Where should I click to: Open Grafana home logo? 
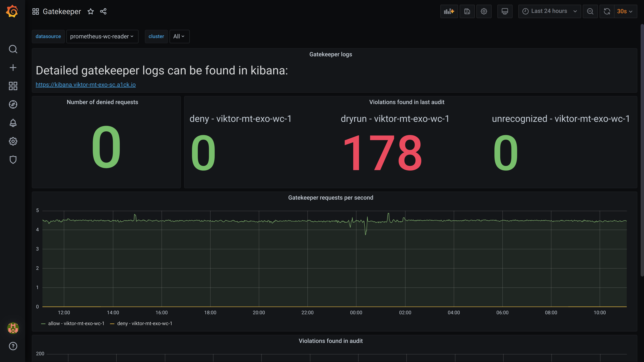[12, 11]
